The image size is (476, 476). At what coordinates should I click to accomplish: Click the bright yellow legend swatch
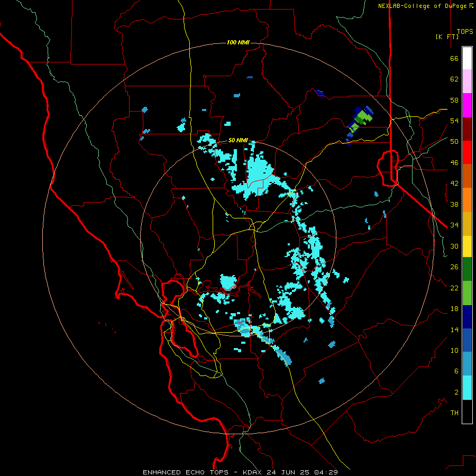point(467,246)
